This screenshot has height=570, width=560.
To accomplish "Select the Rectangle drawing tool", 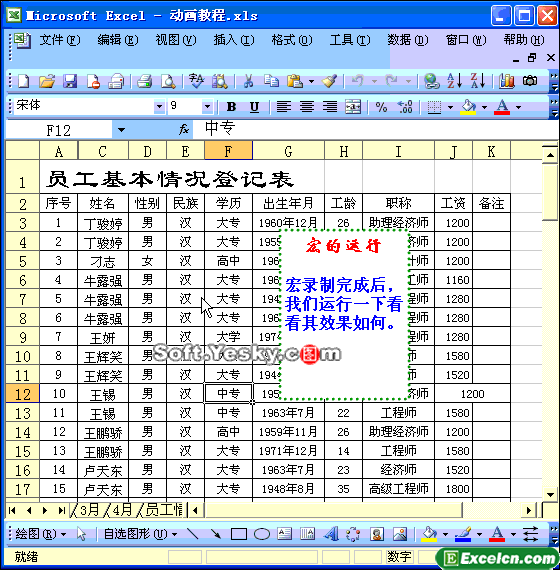I will point(239,534).
